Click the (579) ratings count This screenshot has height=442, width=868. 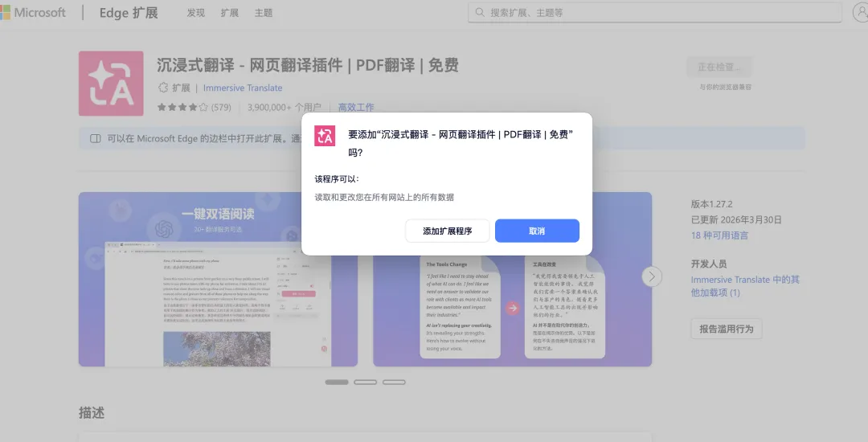click(221, 108)
